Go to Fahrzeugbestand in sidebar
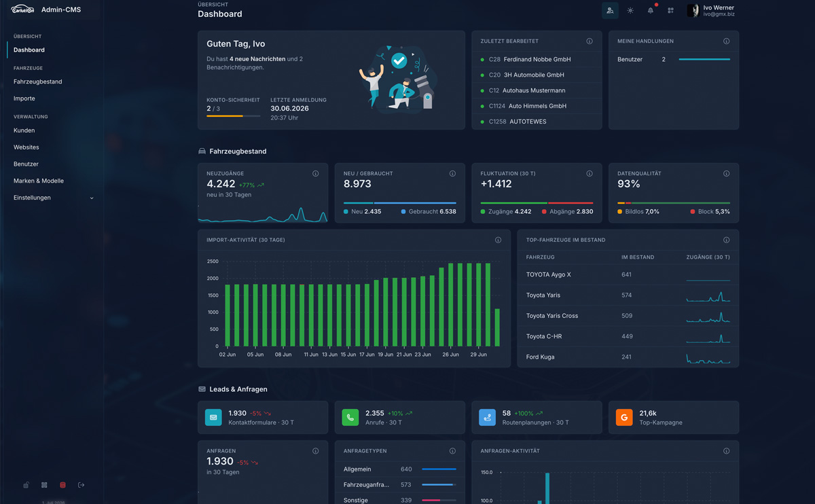The width and height of the screenshot is (815, 504). click(x=38, y=82)
